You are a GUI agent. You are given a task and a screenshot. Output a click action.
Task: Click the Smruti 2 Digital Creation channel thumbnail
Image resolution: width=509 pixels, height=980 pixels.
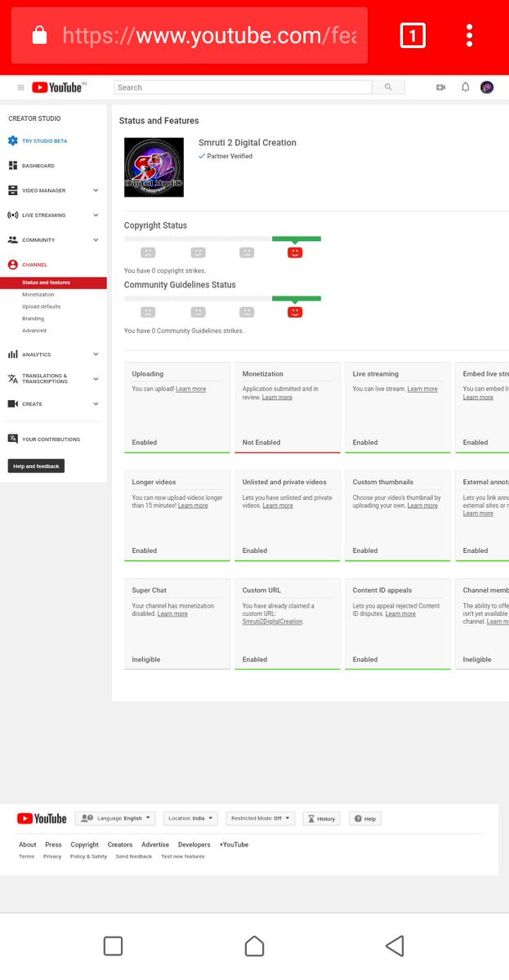[154, 167]
